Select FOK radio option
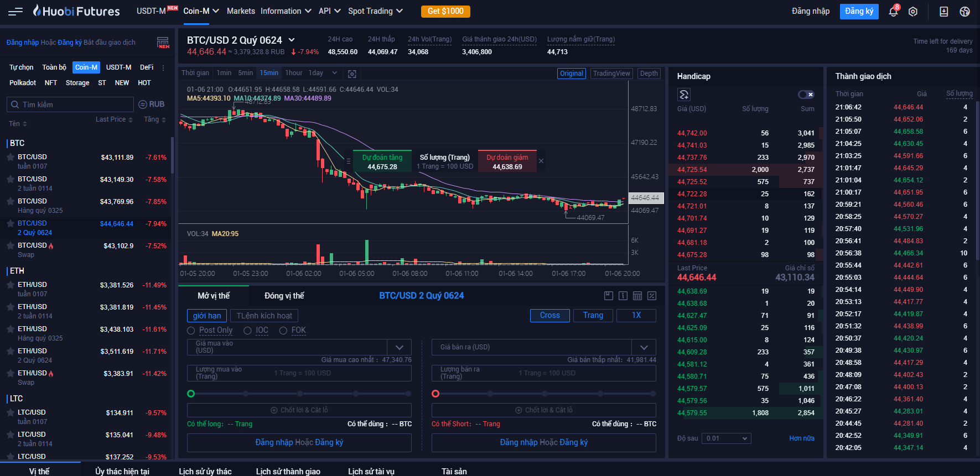 coord(283,331)
